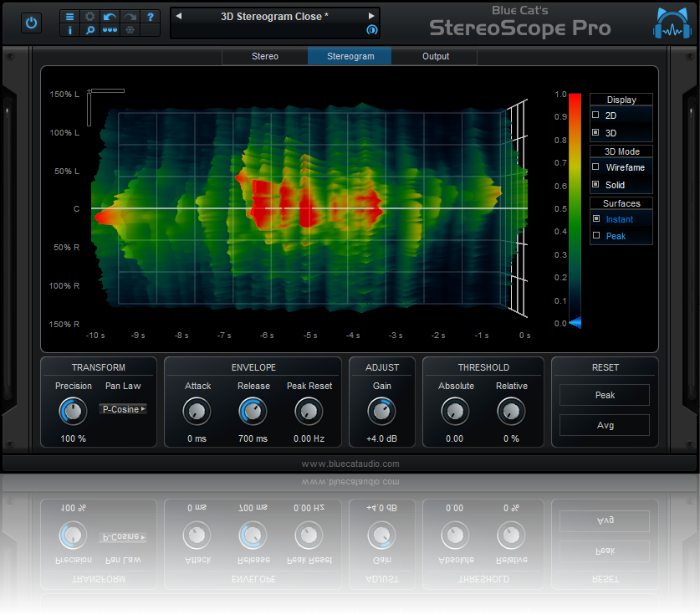
Task: Click the Gain knob
Action: point(381,411)
